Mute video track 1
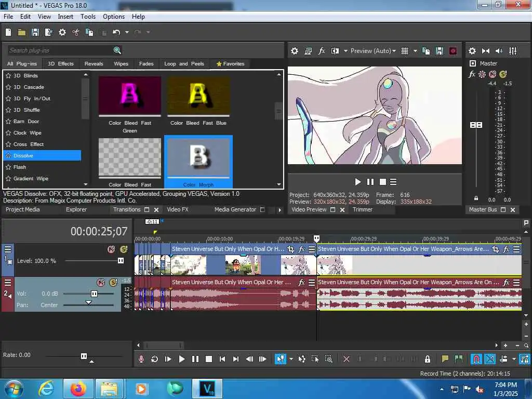This screenshot has height=399, width=532. click(x=111, y=249)
